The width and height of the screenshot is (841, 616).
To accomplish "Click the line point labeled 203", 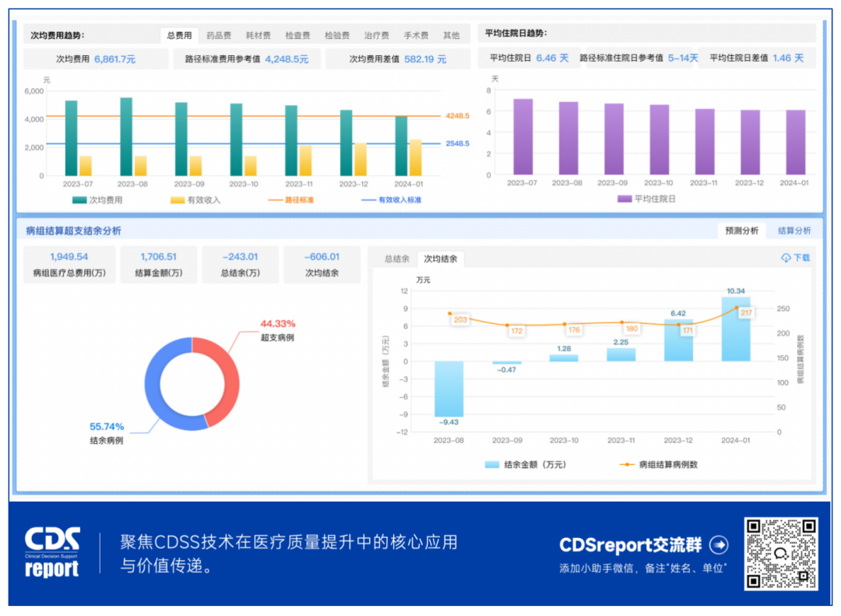I will [x=449, y=313].
